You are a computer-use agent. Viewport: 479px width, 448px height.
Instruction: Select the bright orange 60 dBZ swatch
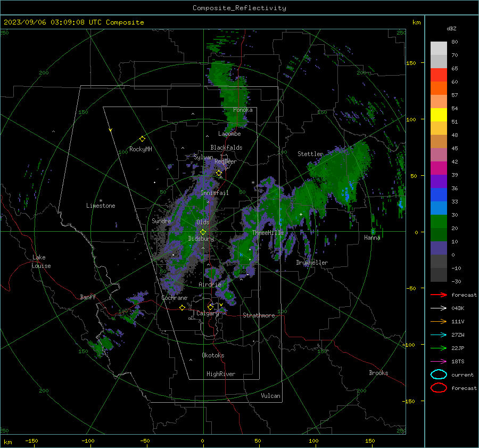pyautogui.click(x=439, y=88)
